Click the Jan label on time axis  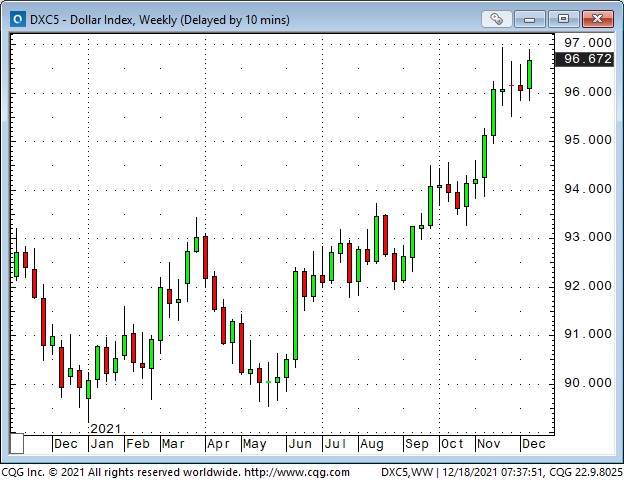click(x=102, y=444)
